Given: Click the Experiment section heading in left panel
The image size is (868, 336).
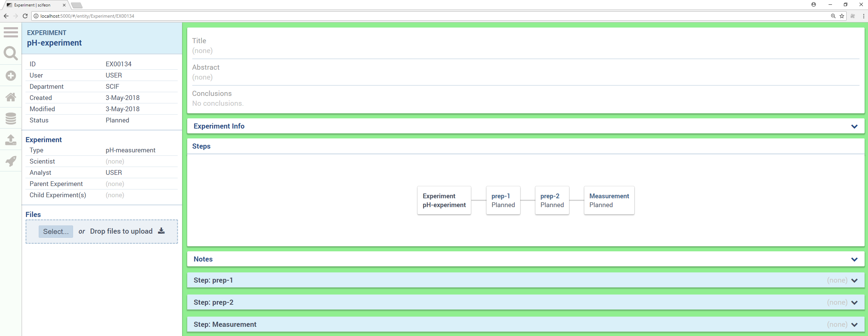Looking at the screenshot, I should pyautogui.click(x=43, y=140).
